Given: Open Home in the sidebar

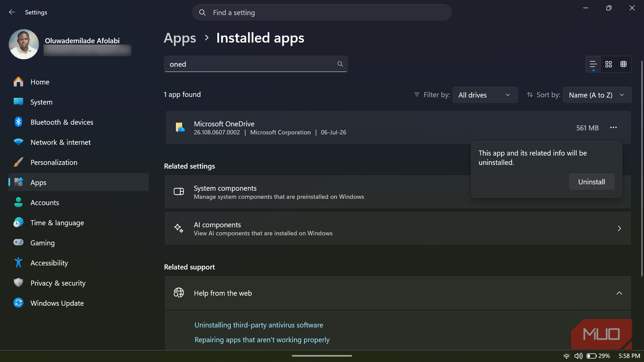Looking at the screenshot, I should 78,82.
